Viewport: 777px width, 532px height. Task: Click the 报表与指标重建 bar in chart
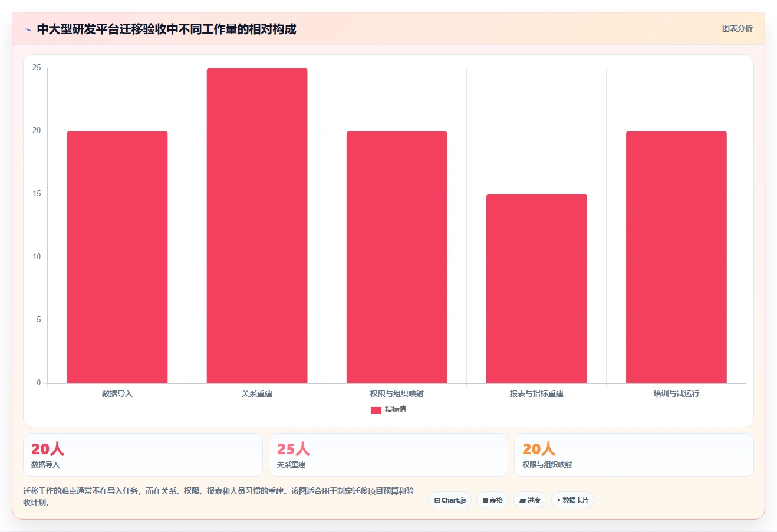(536, 289)
